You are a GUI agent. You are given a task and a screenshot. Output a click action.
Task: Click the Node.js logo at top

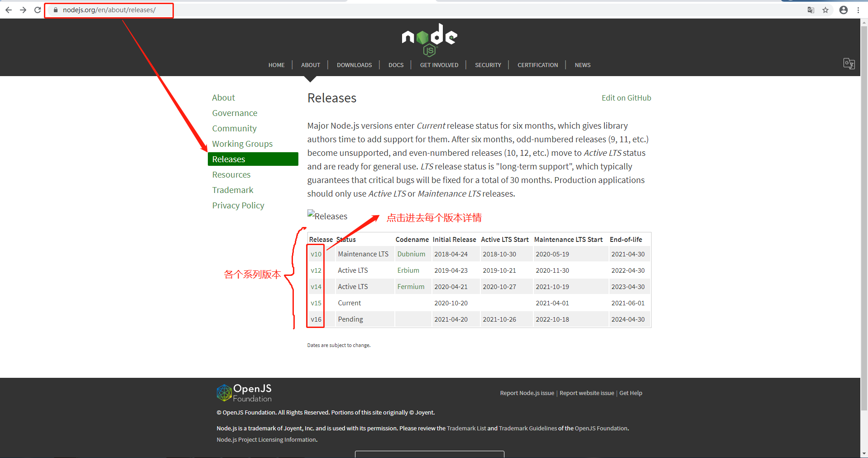click(x=429, y=39)
